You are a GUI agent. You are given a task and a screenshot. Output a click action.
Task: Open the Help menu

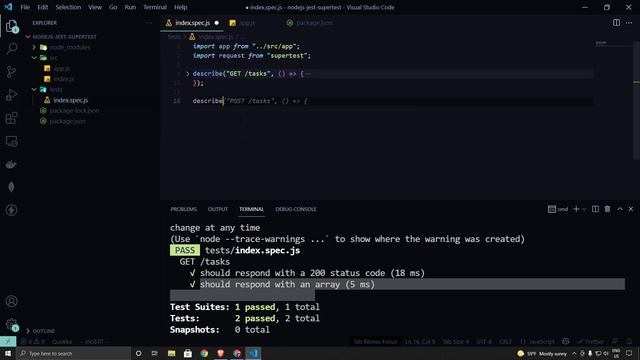coord(180,7)
